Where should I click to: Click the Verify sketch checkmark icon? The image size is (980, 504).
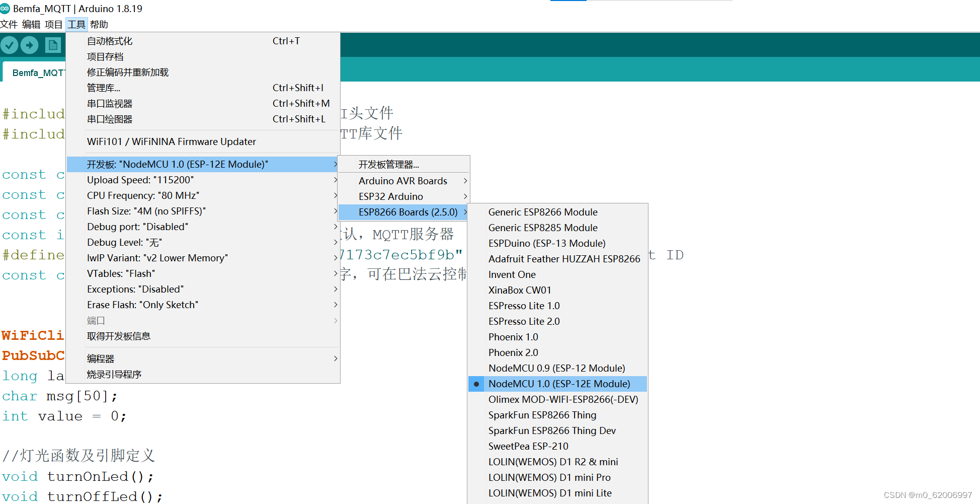[x=9, y=45]
